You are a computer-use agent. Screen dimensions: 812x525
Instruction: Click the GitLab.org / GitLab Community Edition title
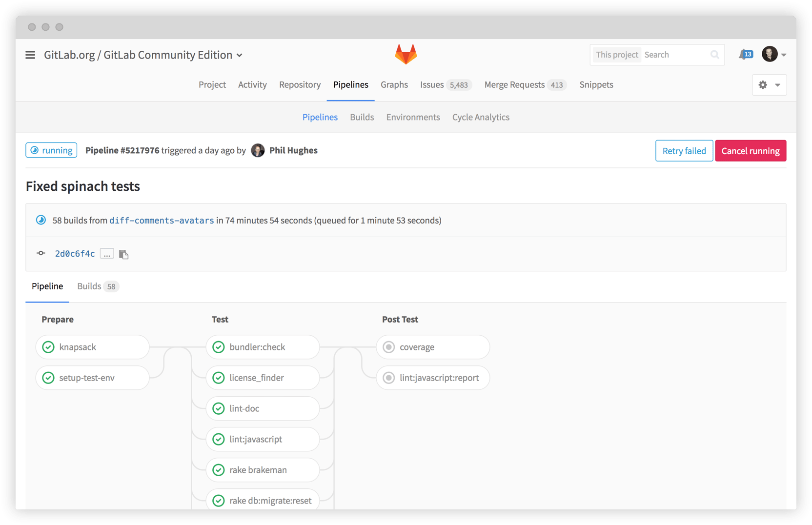tap(138, 55)
